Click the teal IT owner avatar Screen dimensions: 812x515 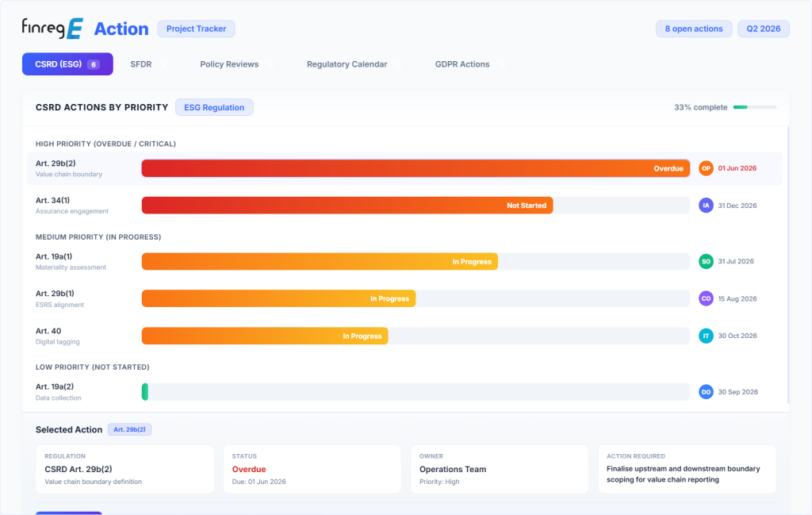706,336
